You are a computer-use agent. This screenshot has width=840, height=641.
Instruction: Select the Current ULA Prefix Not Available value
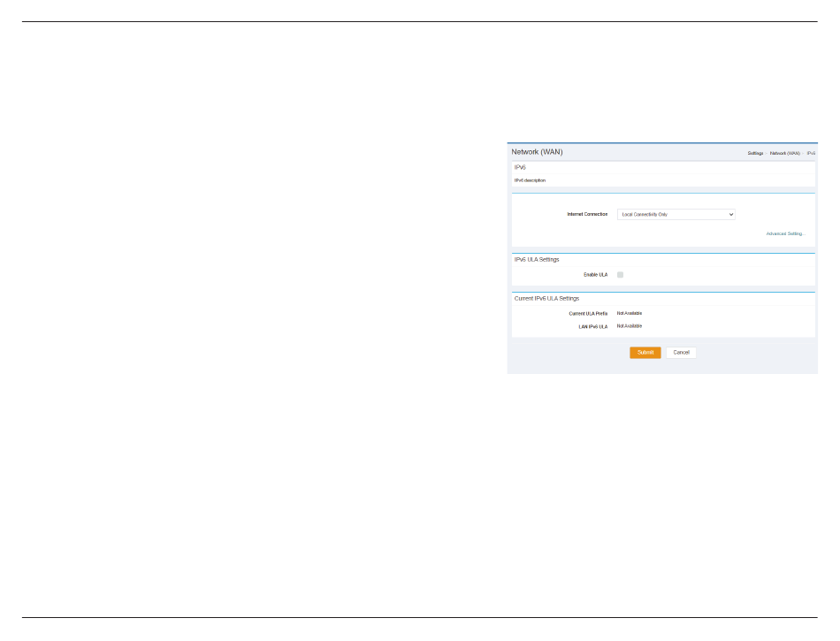click(x=630, y=313)
